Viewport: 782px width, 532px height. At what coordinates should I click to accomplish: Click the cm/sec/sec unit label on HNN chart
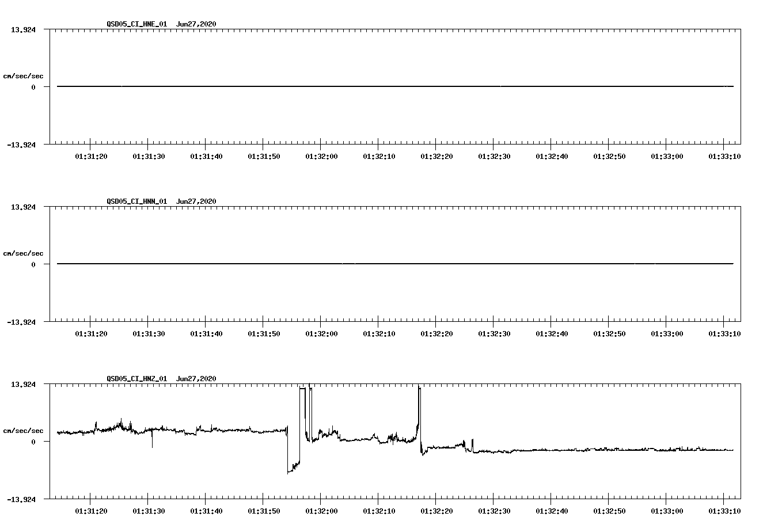23,253
